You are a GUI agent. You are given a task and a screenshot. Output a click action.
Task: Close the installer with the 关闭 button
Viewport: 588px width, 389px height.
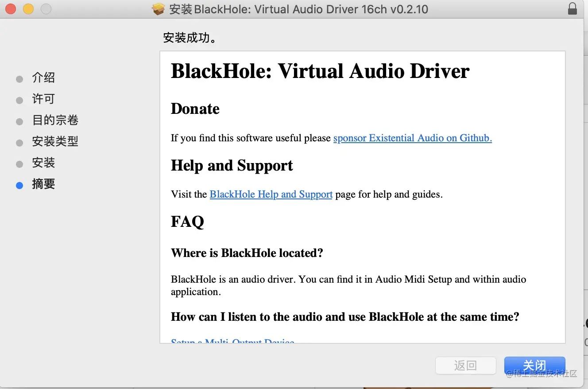coord(534,366)
